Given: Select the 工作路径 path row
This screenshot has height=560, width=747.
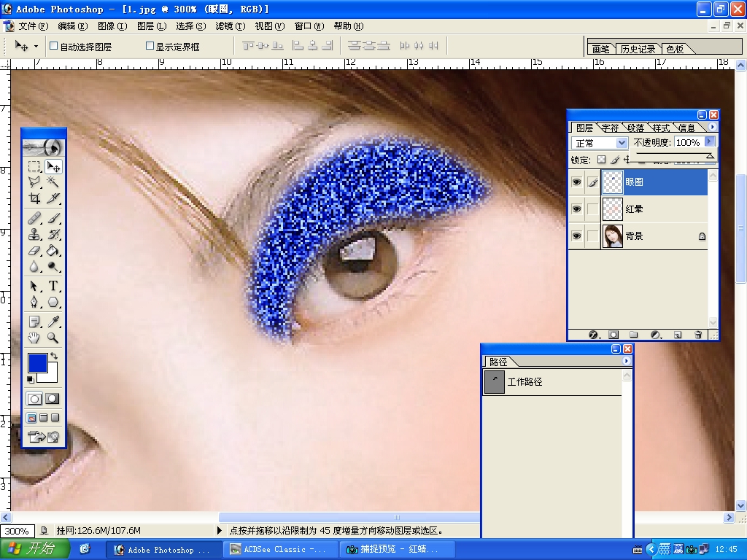Looking at the screenshot, I should pos(553,382).
